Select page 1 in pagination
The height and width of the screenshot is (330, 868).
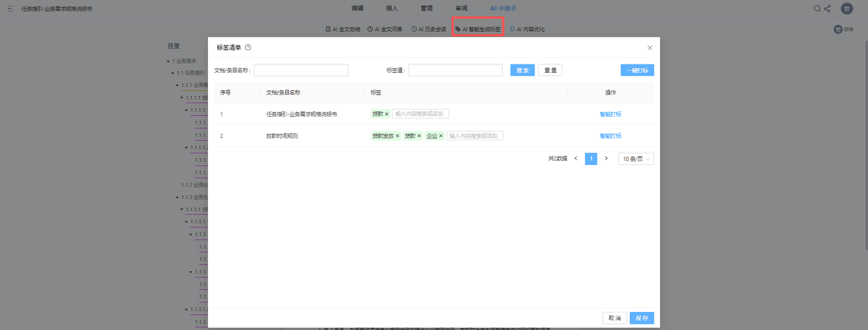tap(591, 159)
